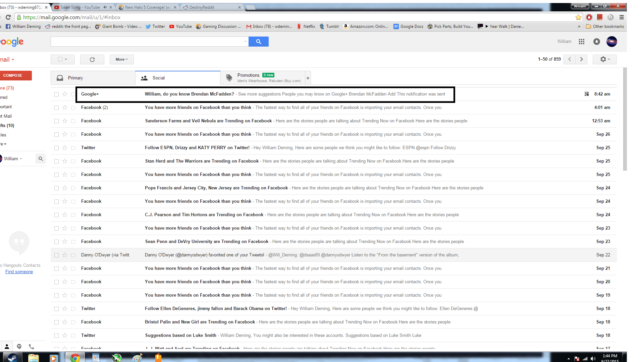Click inside the Gmail search box
The height and width of the screenshot is (362, 644).
click(x=148, y=42)
